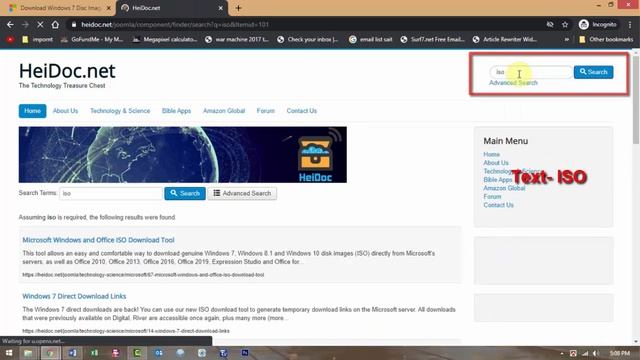This screenshot has height=360, width=640.
Task: Select the Home navigation tab
Action: 32,111
